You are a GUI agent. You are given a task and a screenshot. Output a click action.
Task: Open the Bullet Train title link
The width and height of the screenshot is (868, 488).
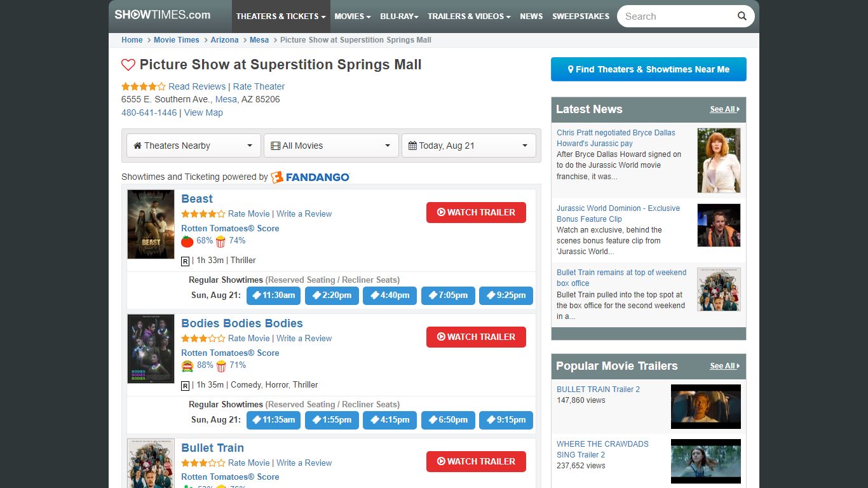click(x=212, y=448)
